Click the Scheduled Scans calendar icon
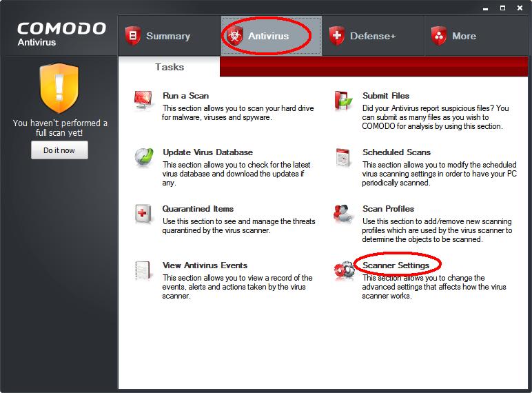The image size is (532, 393). coord(344,157)
